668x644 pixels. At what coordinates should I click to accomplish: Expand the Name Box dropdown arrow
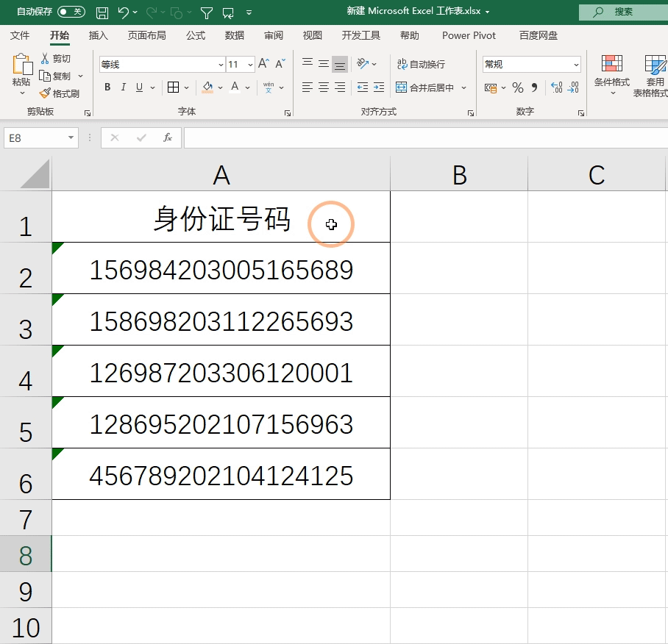pos(71,137)
